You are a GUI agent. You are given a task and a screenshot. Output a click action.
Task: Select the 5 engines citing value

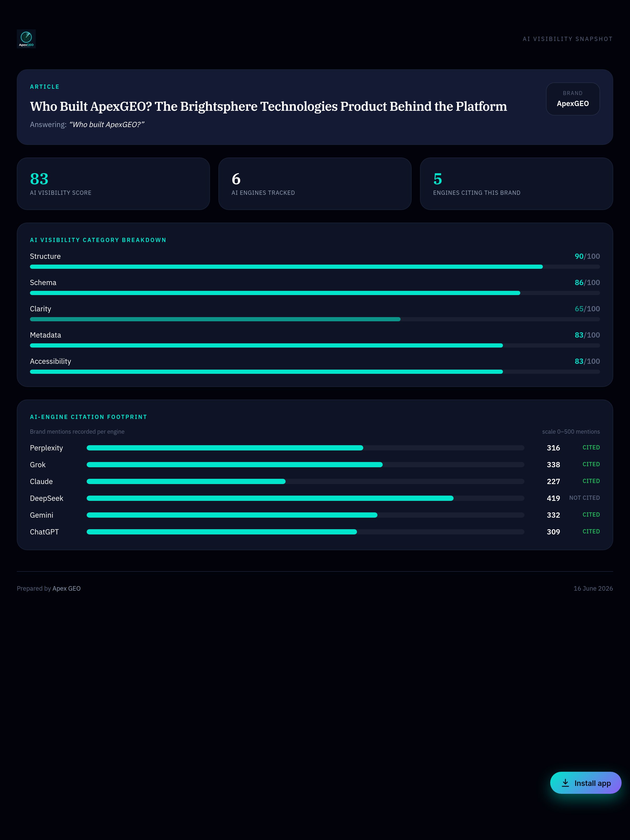pos(438,178)
